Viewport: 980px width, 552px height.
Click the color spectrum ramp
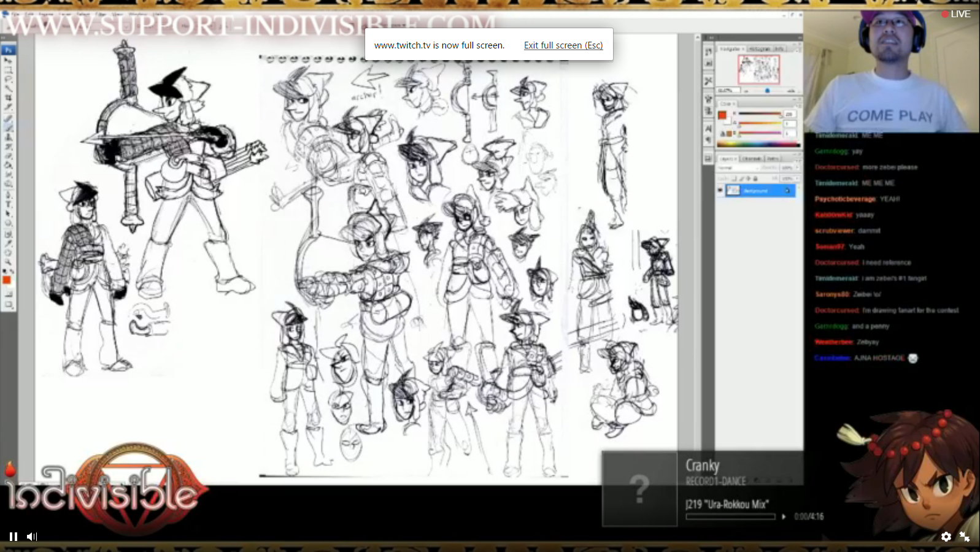click(x=758, y=144)
